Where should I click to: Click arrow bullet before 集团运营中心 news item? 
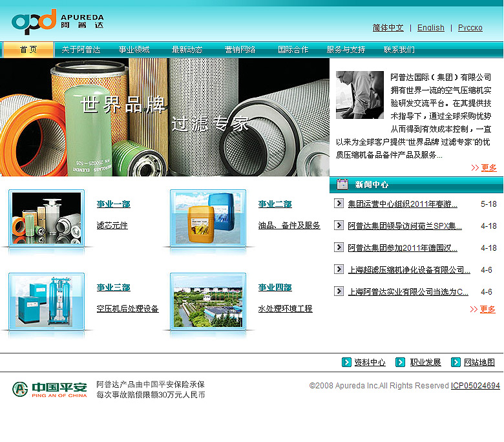pyautogui.click(x=339, y=204)
